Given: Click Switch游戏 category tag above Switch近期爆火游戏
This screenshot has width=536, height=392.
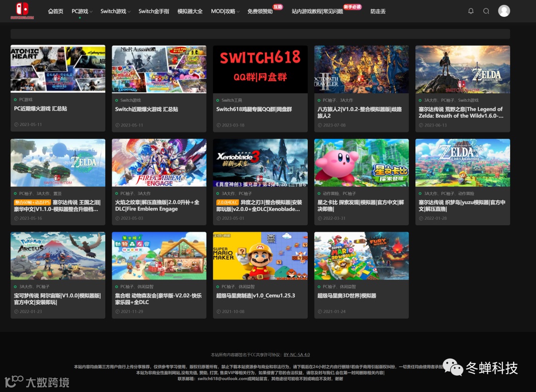Looking at the screenshot, I should pyautogui.click(x=131, y=100).
